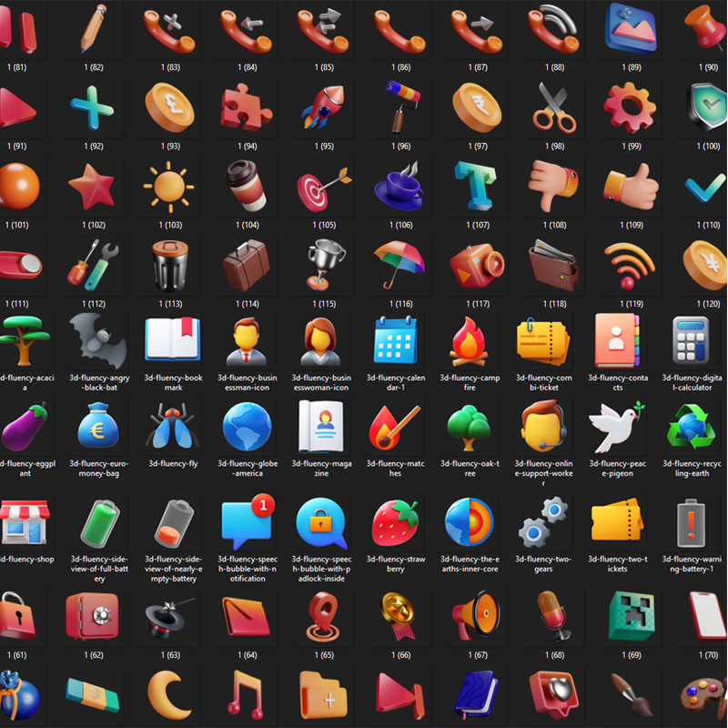Choose the 3d-fluency-campfire thumbnail
The height and width of the screenshot is (728, 728).
(469, 343)
